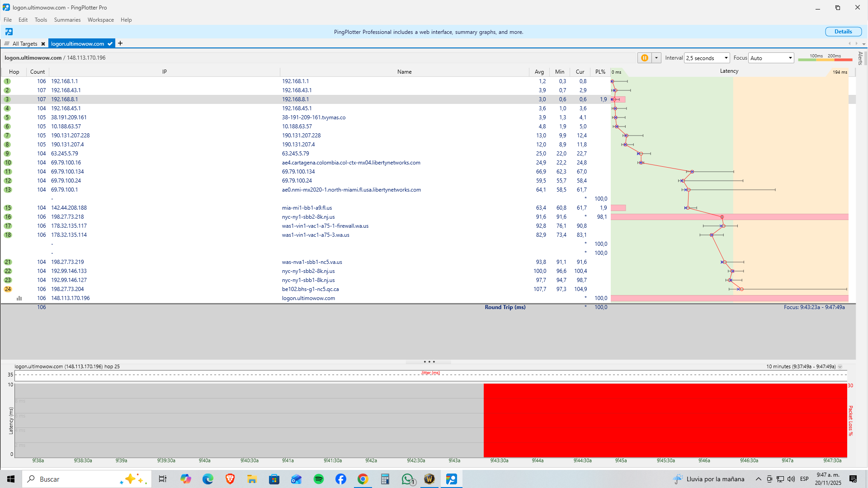Click the PingPlotter icon in the banner
This screenshot has width=868, height=488.
[9, 32]
